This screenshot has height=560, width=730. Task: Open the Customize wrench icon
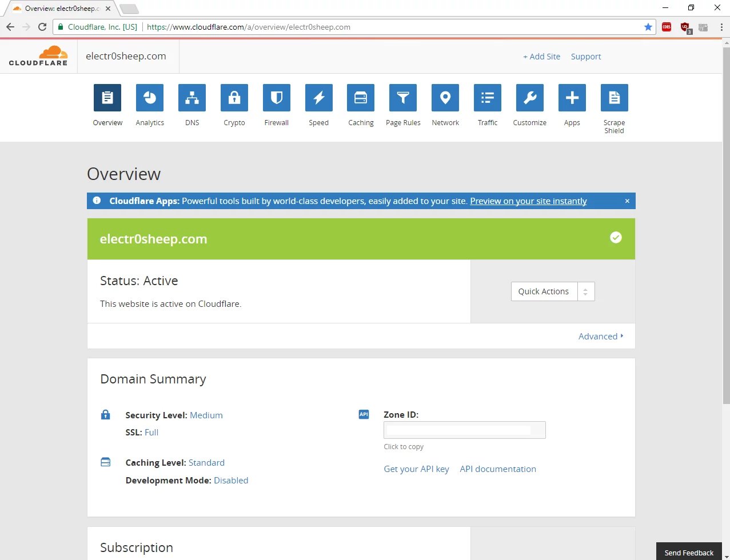click(x=530, y=98)
